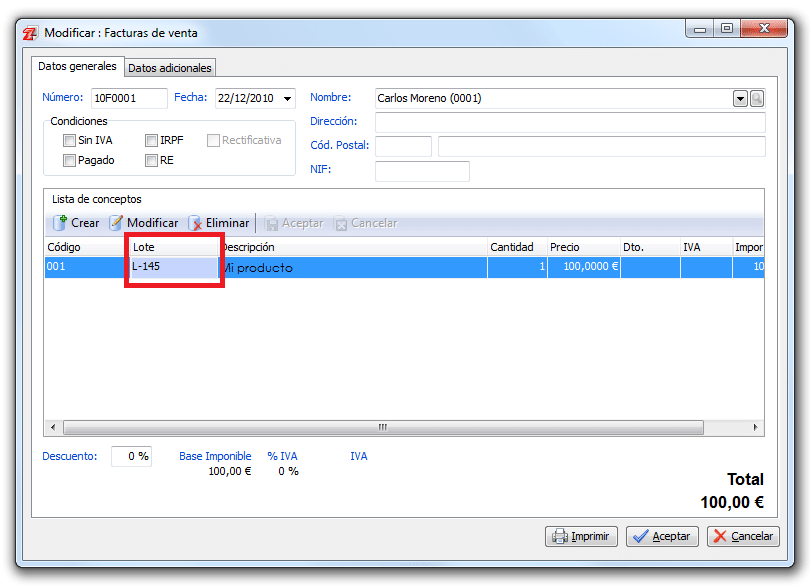
Task: Dismiss the dialog with Cancelar
Action: point(743,536)
